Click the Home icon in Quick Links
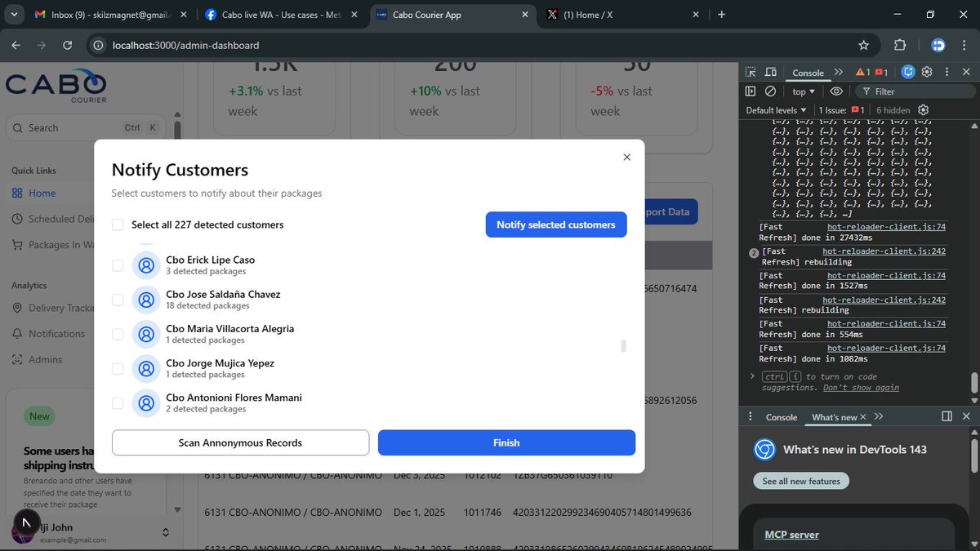 17,193
